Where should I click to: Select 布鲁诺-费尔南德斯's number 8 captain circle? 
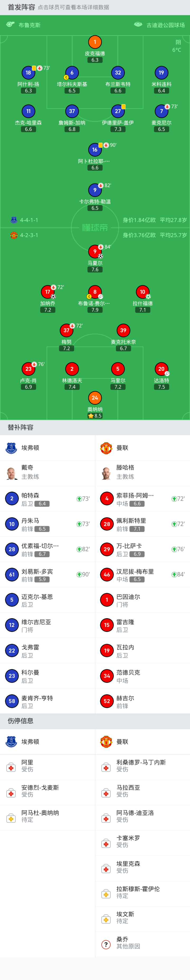(x=95, y=292)
